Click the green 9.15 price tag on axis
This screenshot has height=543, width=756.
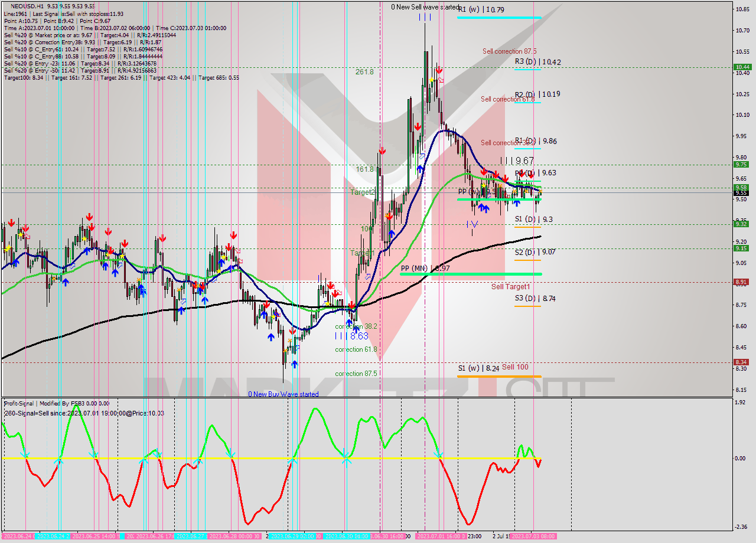(741, 248)
